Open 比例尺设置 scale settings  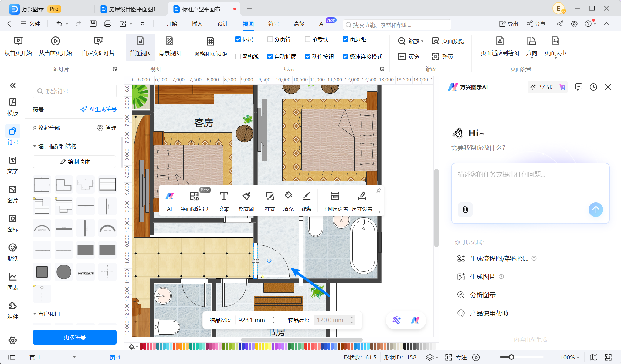335,201
